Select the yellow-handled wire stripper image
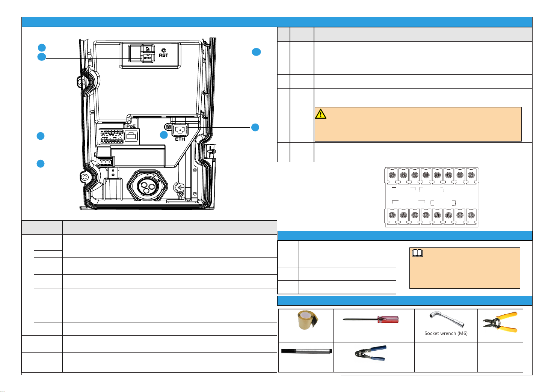 tap(500, 322)
